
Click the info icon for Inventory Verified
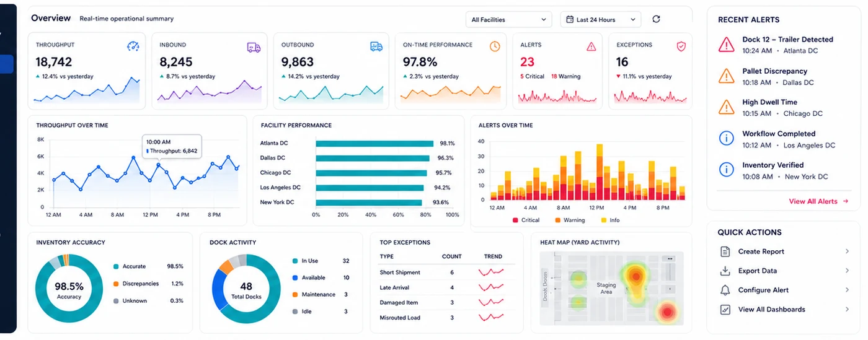(726, 170)
